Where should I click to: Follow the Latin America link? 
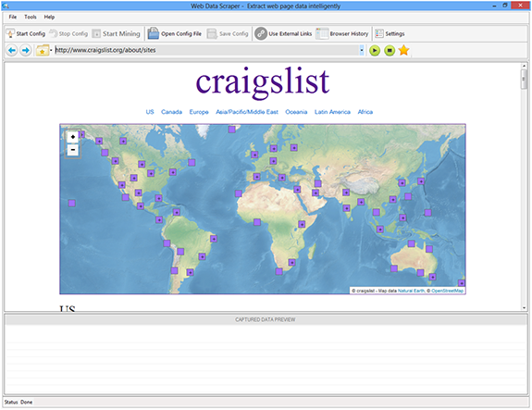[x=332, y=112]
